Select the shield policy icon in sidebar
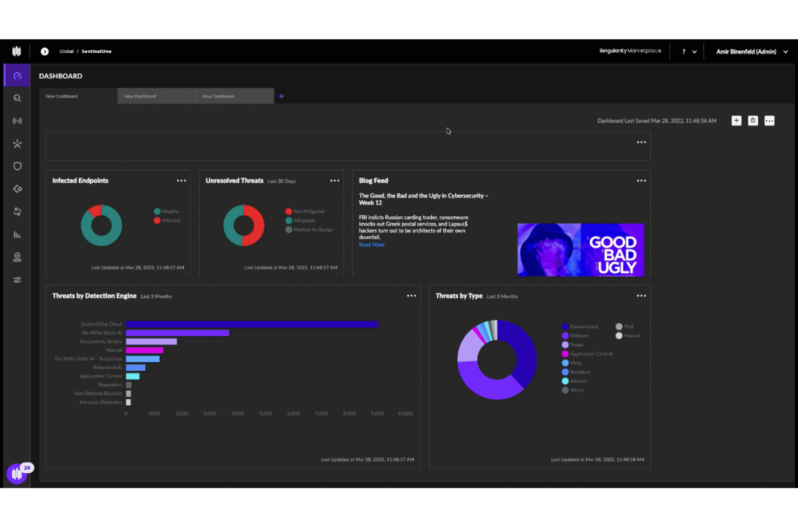 point(17,166)
